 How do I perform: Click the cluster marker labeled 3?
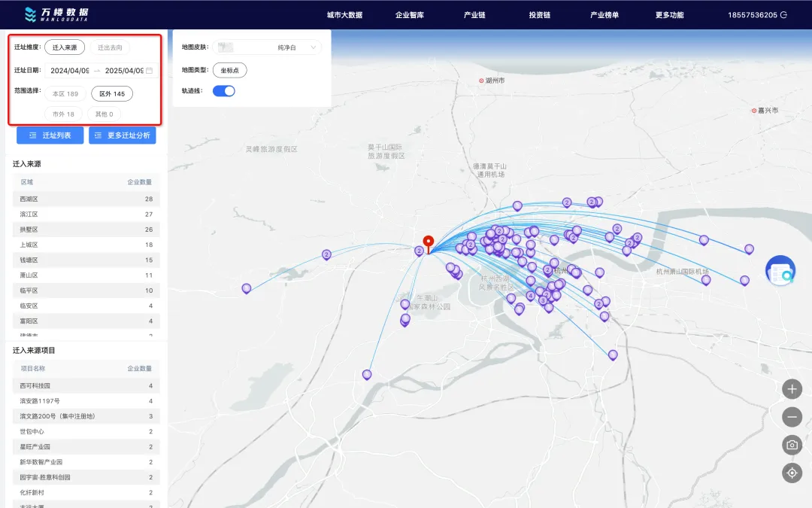point(543,300)
